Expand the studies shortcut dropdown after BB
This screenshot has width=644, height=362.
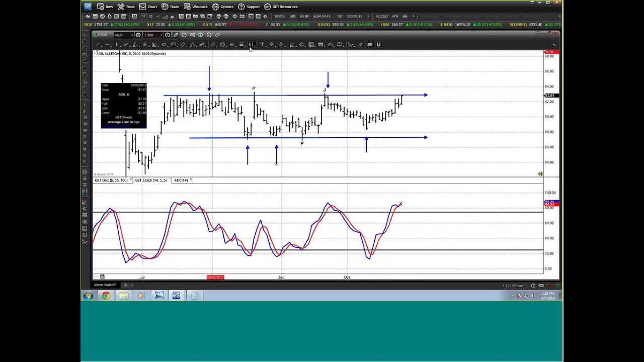click(x=414, y=17)
